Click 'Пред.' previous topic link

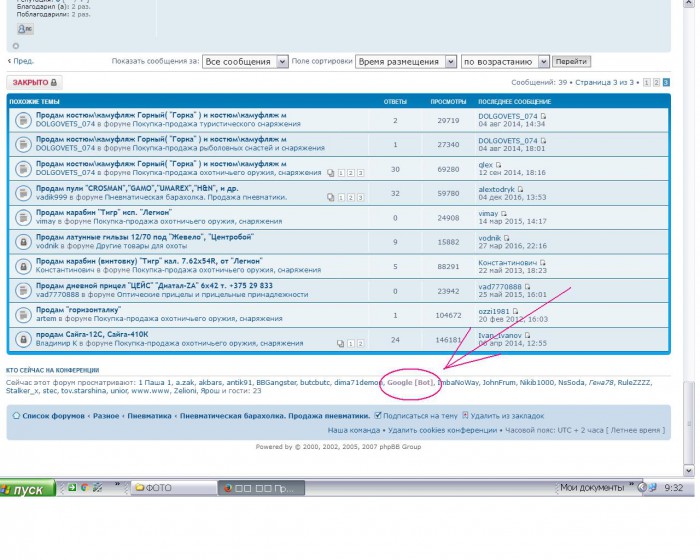tap(21, 61)
